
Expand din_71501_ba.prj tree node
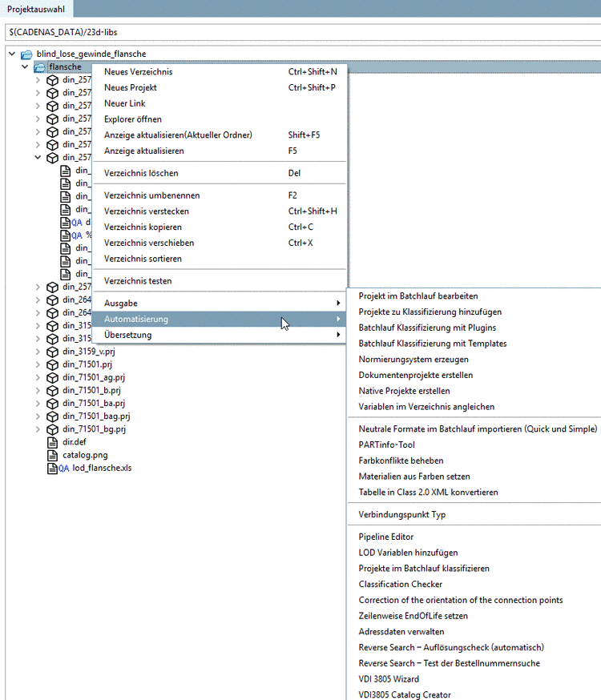tap(38, 404)
